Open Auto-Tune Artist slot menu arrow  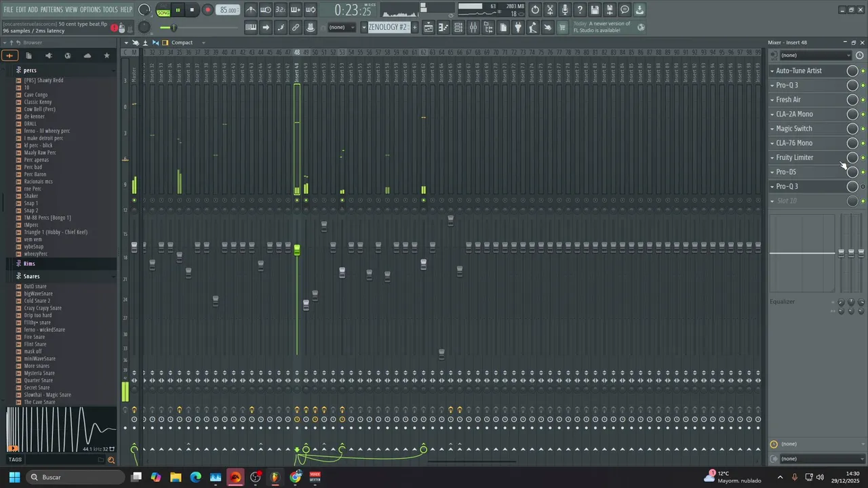click(x=772, y=70)
